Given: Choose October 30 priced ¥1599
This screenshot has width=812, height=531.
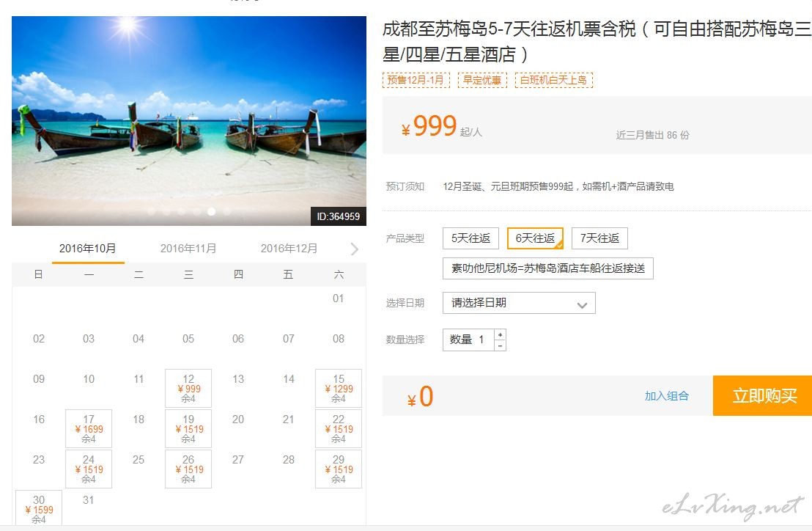Looking at the screenshot, I should [39, 509].
